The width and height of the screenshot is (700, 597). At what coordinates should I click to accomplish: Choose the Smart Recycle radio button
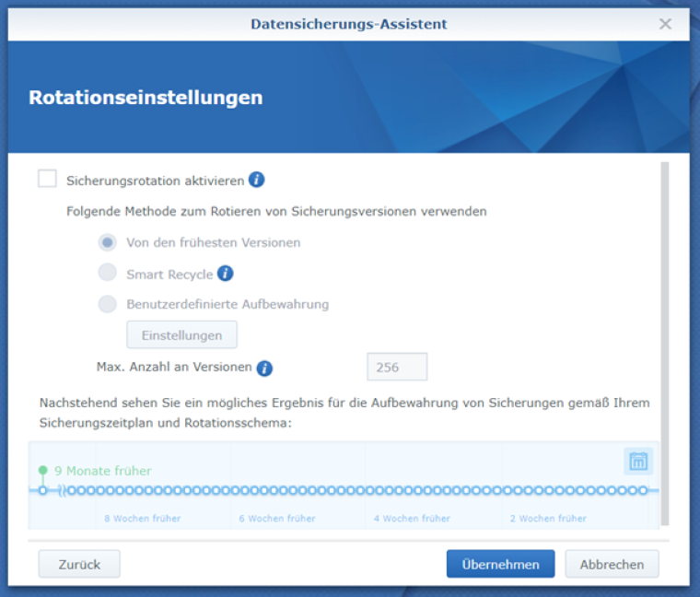coord(108,274)
